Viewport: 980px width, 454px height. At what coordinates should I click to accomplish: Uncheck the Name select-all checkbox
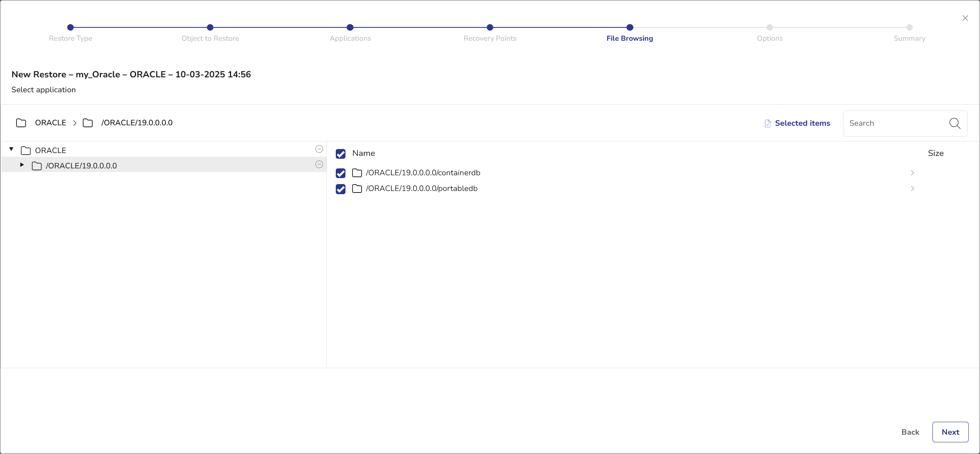pyautogui.click(x=341, y=154)
